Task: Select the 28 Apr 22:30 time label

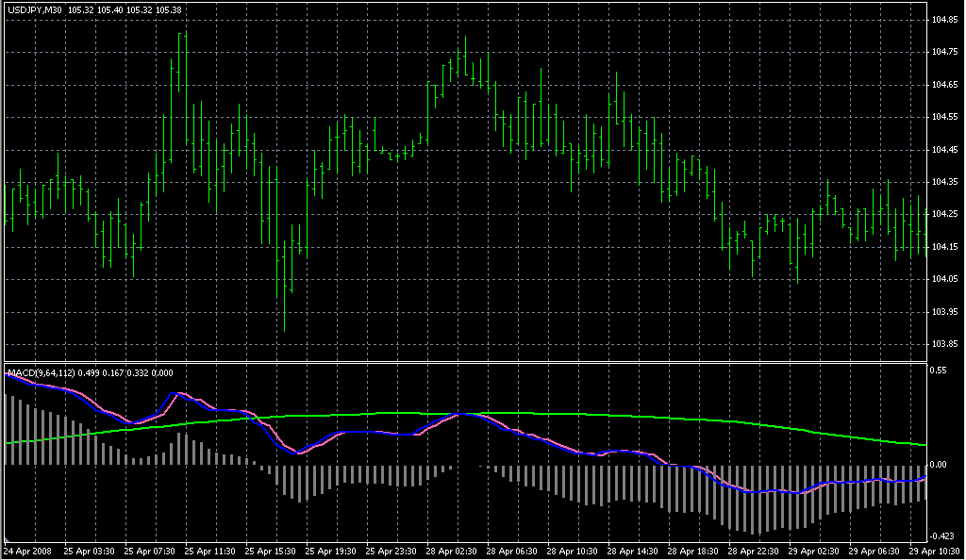Action: coord(751,551)
